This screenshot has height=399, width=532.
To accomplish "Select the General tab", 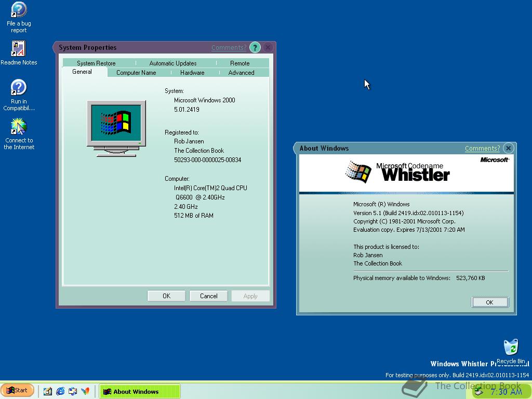I will (x=82, y=72).
